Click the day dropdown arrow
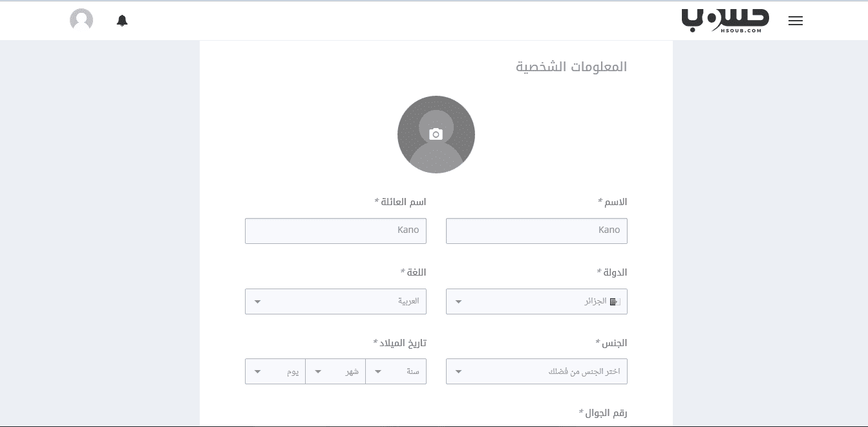 (x=258, y=372)
